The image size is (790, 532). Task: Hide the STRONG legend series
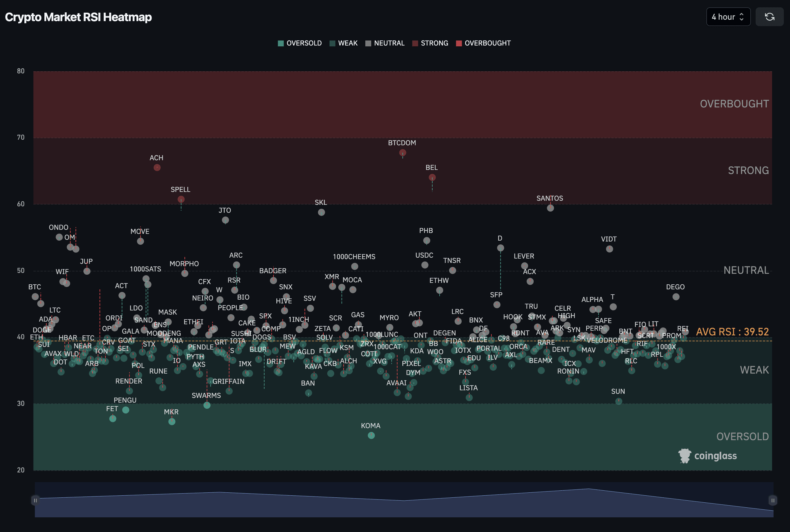click(430, 43)
